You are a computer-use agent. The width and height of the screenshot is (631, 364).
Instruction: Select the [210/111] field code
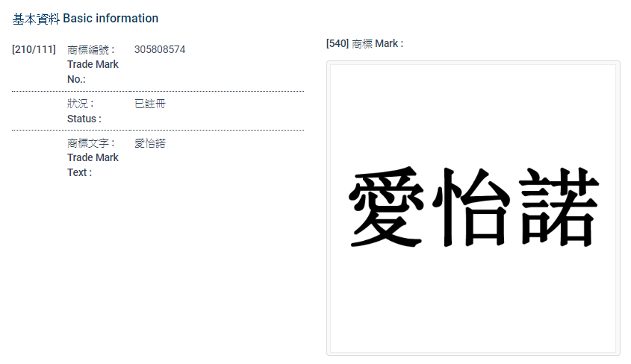(34, 50)
